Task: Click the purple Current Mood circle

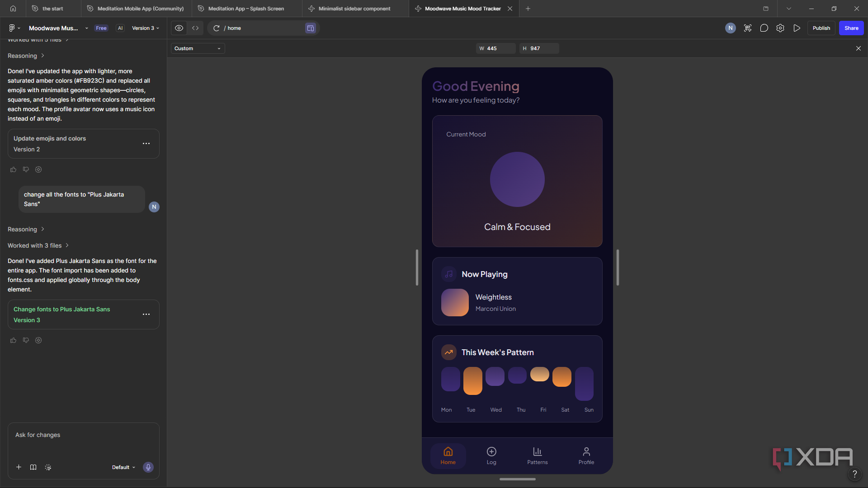Action: (x=517, y=179)
